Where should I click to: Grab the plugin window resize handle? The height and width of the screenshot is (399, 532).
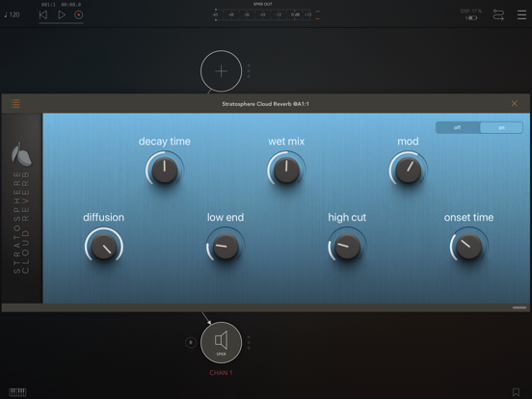[519, 307]
